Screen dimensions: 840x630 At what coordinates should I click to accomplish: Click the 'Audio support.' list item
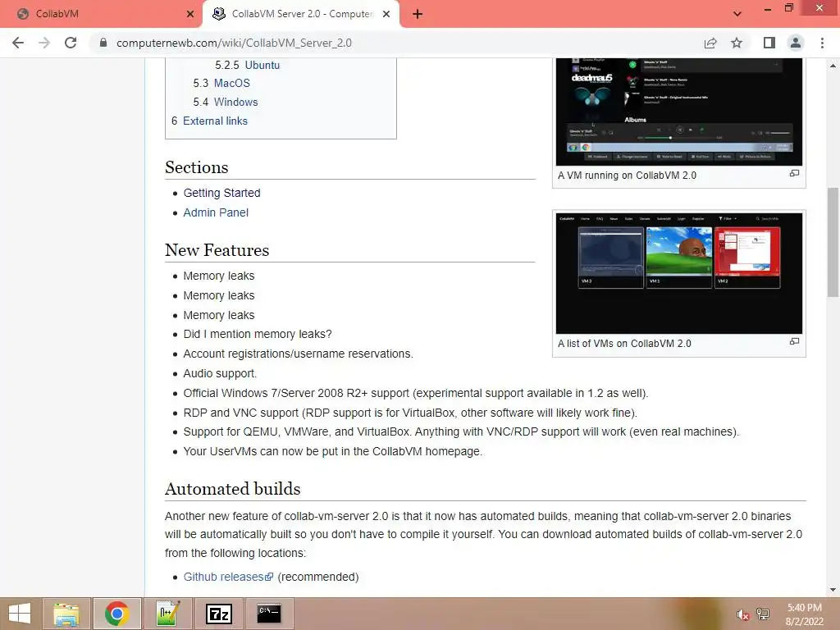(x=220, y=373)
